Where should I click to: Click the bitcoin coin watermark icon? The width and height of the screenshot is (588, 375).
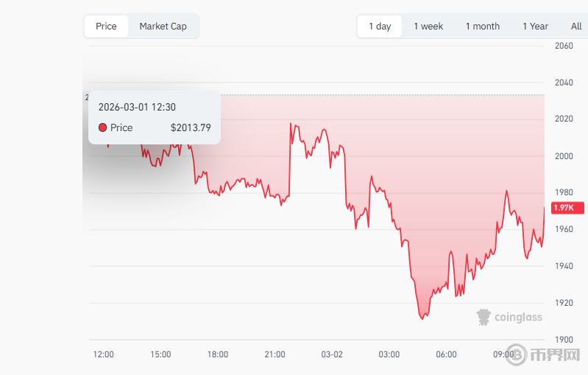[x=516, y=354]
